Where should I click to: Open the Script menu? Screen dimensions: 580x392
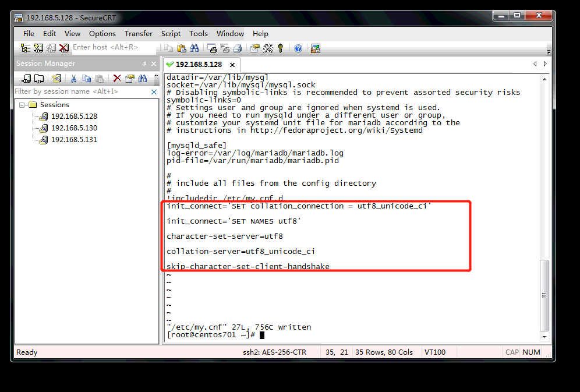click(x=171, y=34)
